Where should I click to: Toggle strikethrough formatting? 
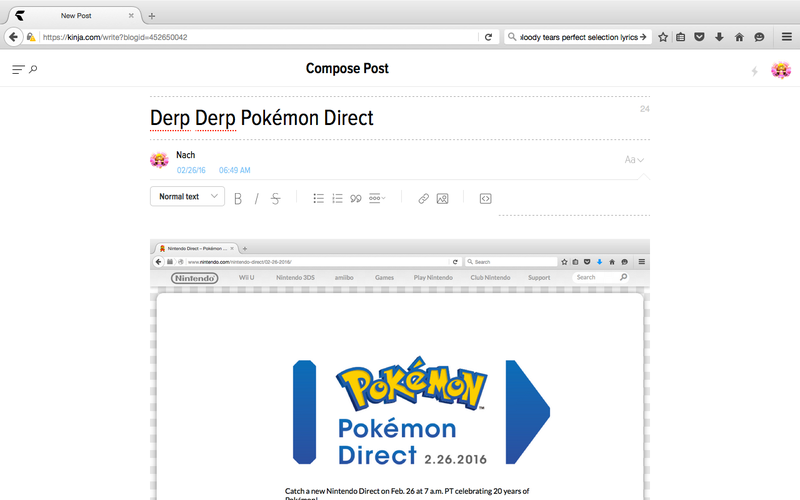click(276, 198)
